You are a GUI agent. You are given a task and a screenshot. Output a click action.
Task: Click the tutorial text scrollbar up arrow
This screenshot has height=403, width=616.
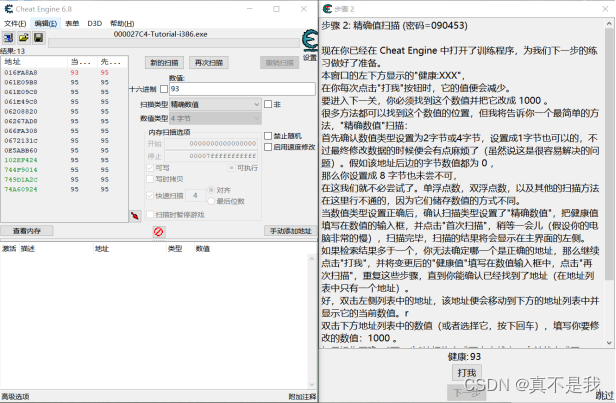point(609,23)
